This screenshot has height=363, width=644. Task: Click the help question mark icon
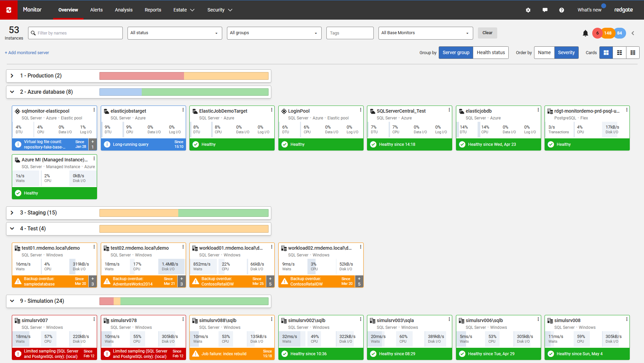click(561, 10)
